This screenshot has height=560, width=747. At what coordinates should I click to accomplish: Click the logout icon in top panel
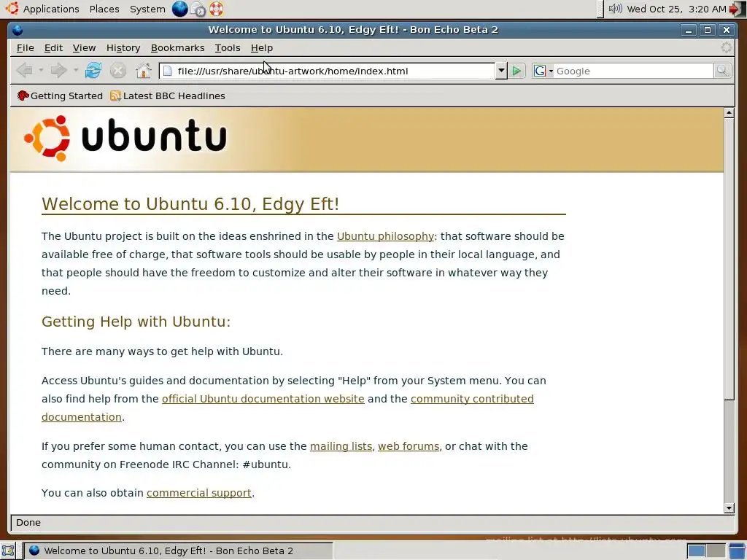(x=737, y=9)
